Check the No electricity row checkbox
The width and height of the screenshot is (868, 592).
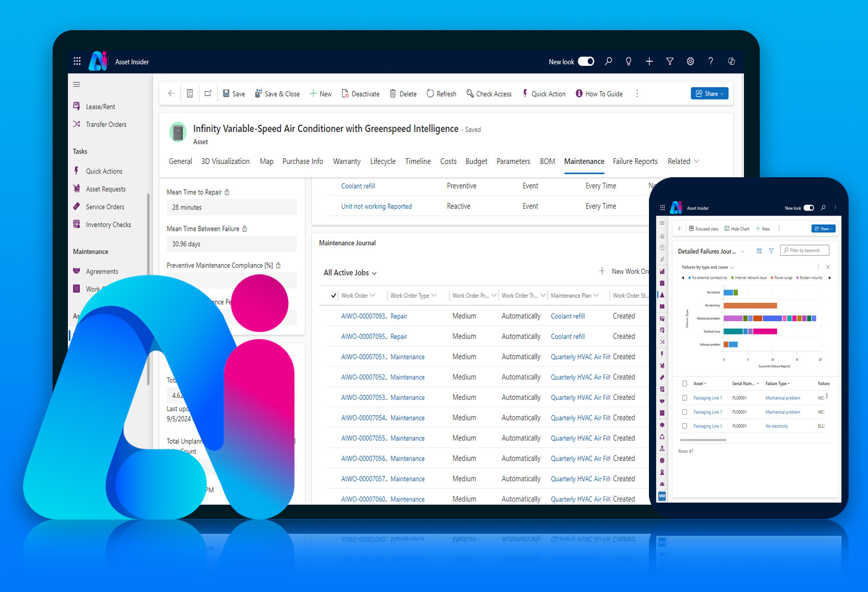point(685,426)
